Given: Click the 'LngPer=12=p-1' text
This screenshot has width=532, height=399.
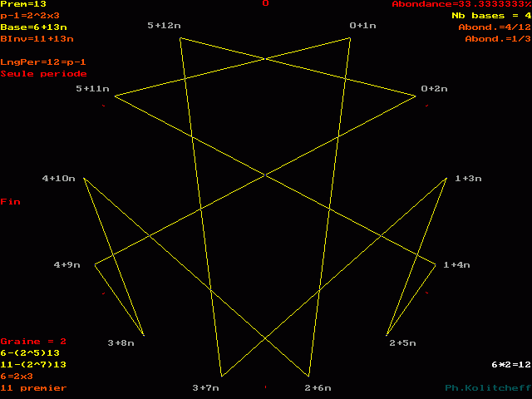Looking at the screenshot, I should coord(43,62).
